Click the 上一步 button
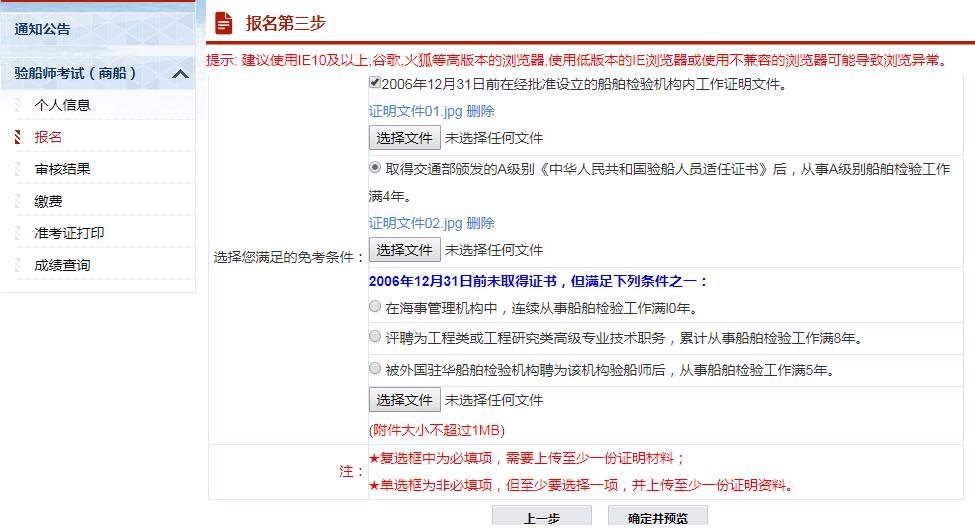975x528 pixels. click(x=541, y=517)
